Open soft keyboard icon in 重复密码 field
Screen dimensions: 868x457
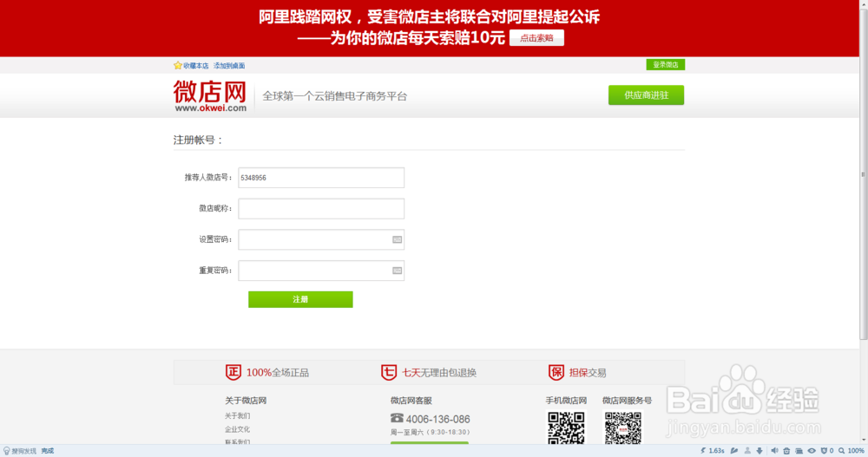pos(397,271)
